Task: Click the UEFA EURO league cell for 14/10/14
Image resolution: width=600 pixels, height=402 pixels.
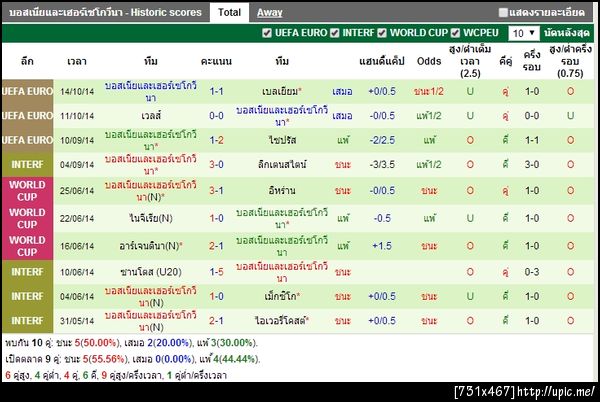Action: (27, 91)
